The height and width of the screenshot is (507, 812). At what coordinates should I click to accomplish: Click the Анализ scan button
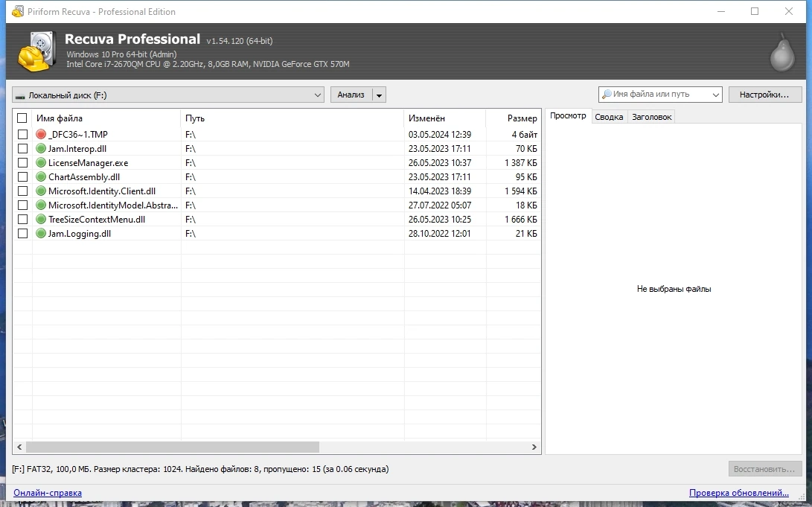[x=351, y=95]
